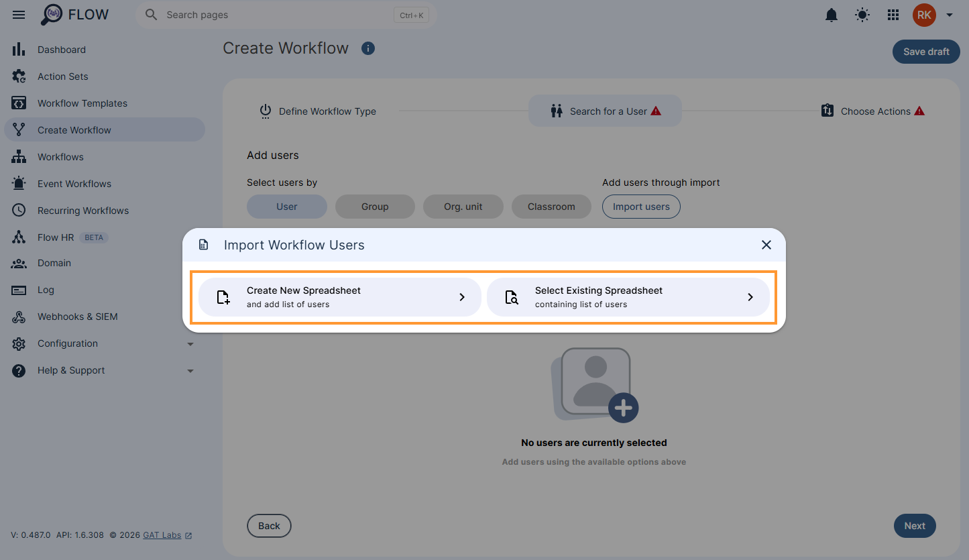Click the FLOW logo icon
This screenshot has height=560, width=969.
coord(52,15)
